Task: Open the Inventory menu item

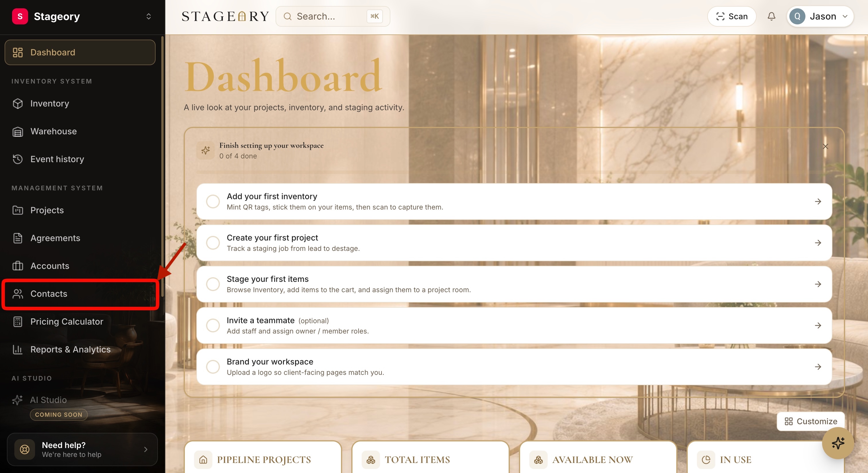Action: (x=80, y=103)
